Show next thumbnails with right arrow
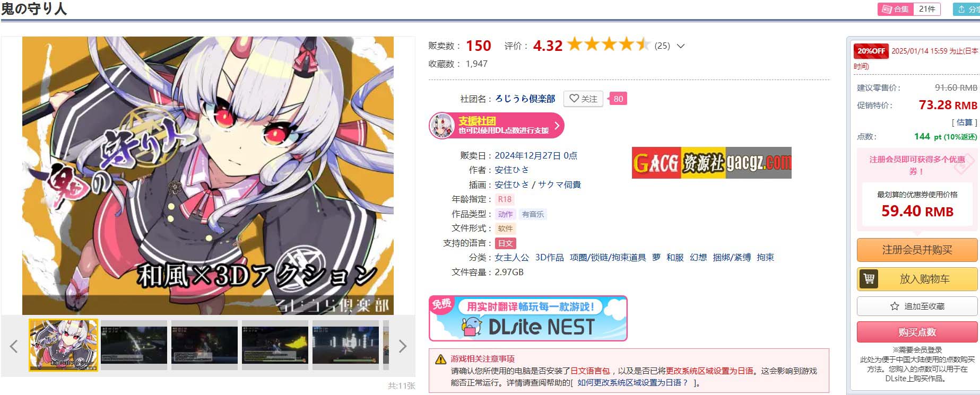 tap(402, 346)
